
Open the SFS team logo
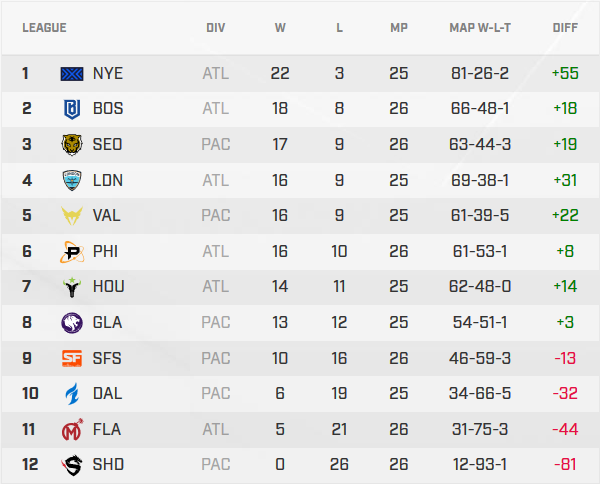(73, 358)
